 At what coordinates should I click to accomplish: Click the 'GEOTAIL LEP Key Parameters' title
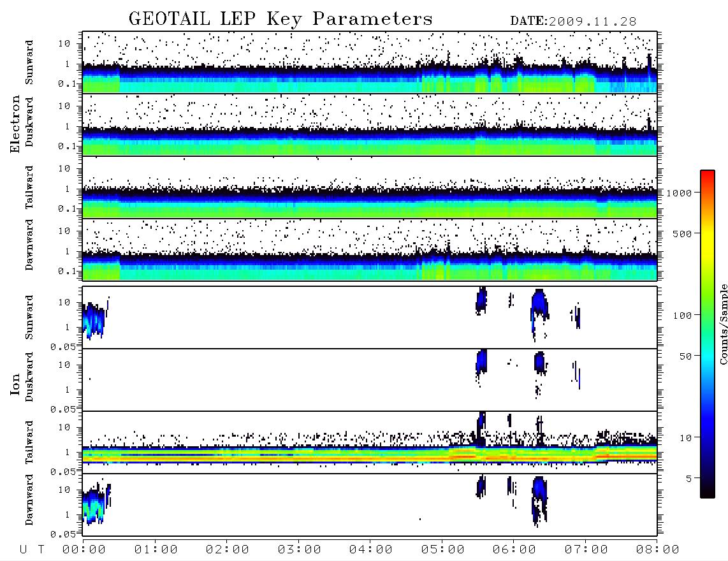click(x=280, y=20)
